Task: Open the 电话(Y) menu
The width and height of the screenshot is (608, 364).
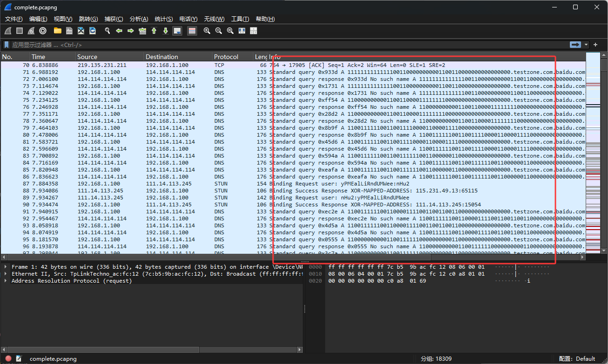Action: pyautogui.click(x=188, y=19)
